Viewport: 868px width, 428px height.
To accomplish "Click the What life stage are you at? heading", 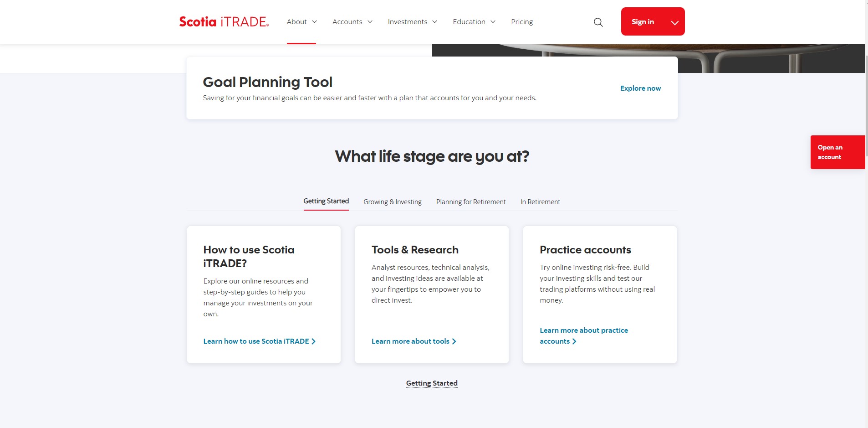I will (x=432, y=156).
